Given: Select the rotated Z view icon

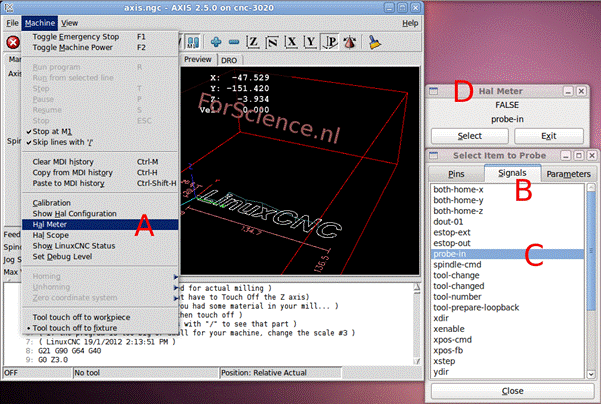Looking at the screenshot, I should coord(272,42).
